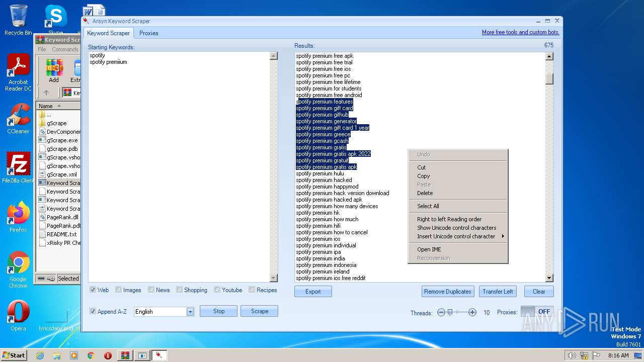
Task: Click Chrome icon in the taskbar
Action: click(91, 355)
